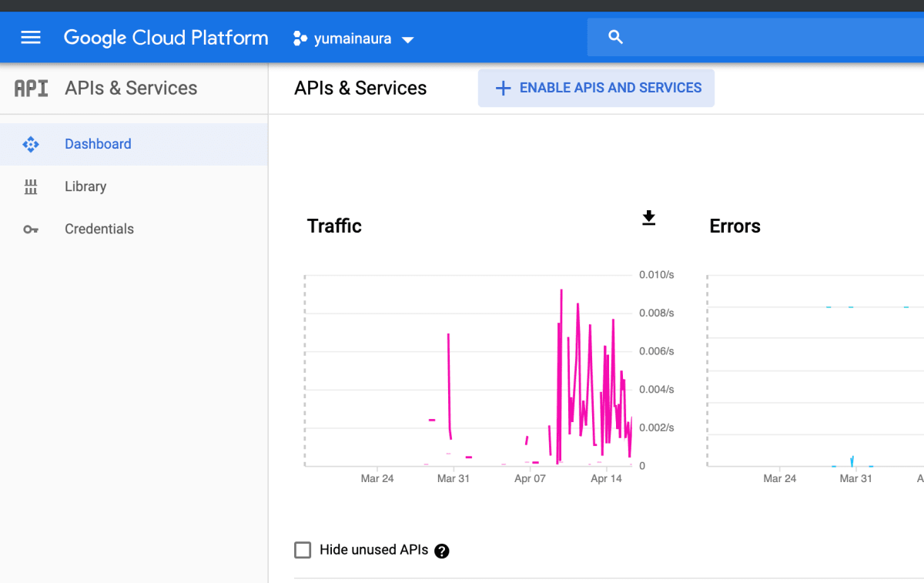Screen dimensions: 924x583
Task: Click the Credentials key icon
Action: pos(31,229)
